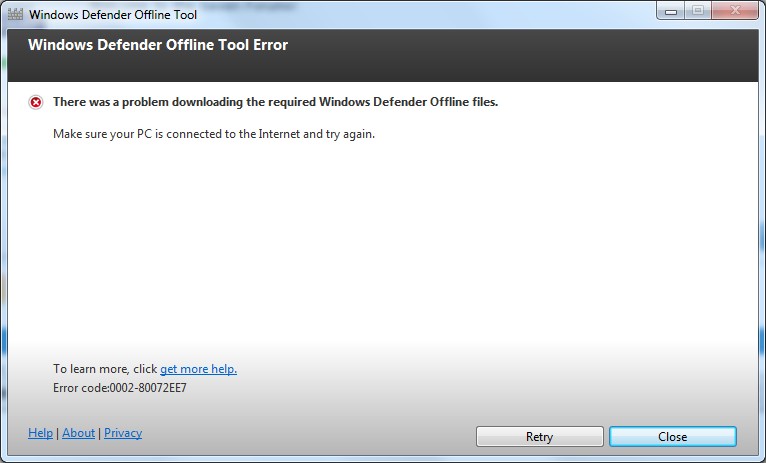Click the error code 0002-80072EE7 text
766x463 pixels.
pyautogui.click(x=120, y=388)
